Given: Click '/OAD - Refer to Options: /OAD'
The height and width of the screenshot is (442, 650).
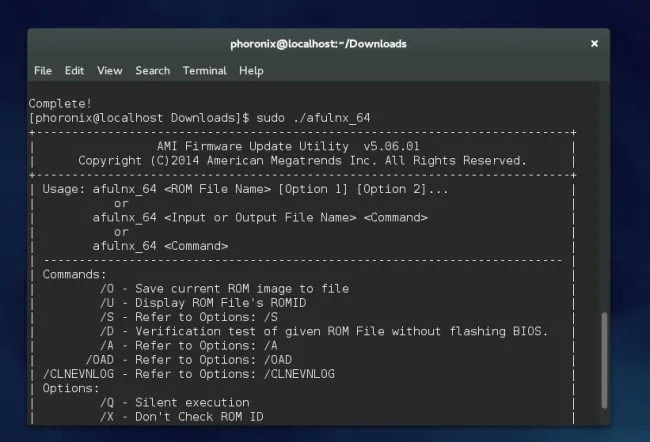Looking at the screenshot, I should [189, 360].
